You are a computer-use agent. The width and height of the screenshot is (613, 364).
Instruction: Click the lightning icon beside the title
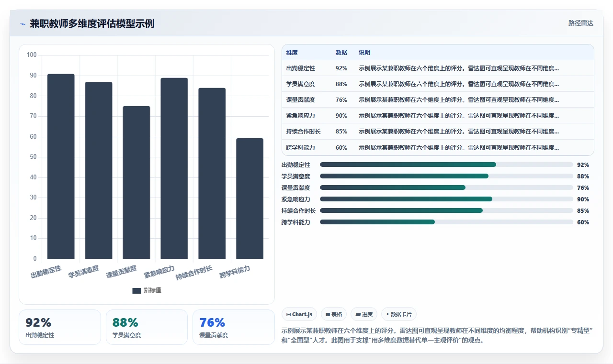[x=23, y=24]
